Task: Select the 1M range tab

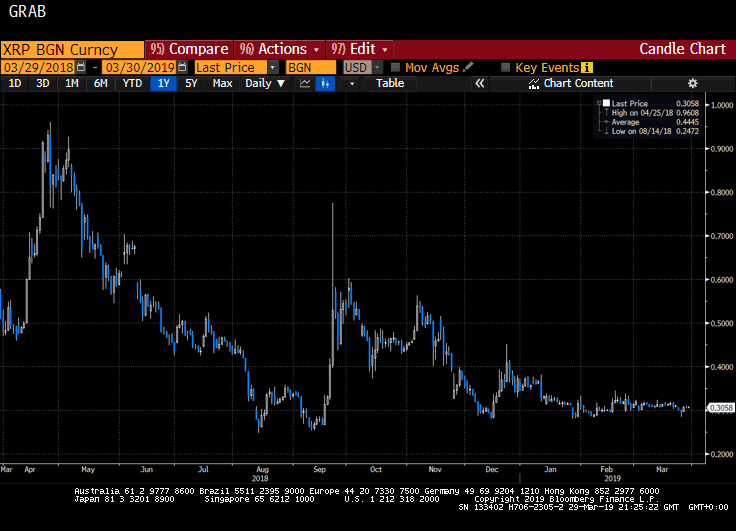Action: [x=71, y=84]
